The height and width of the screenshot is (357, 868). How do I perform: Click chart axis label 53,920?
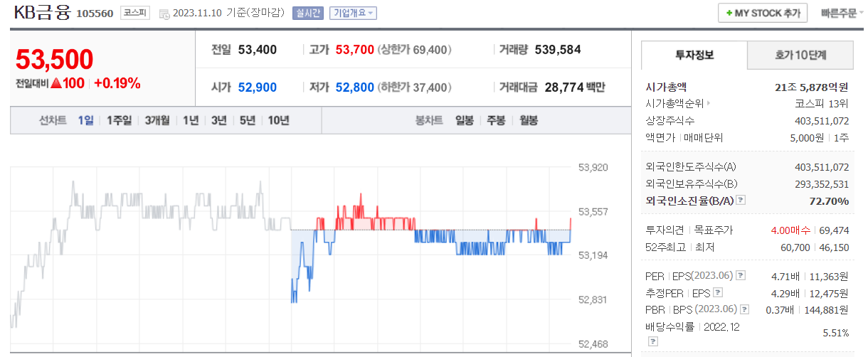pos(593,168)
